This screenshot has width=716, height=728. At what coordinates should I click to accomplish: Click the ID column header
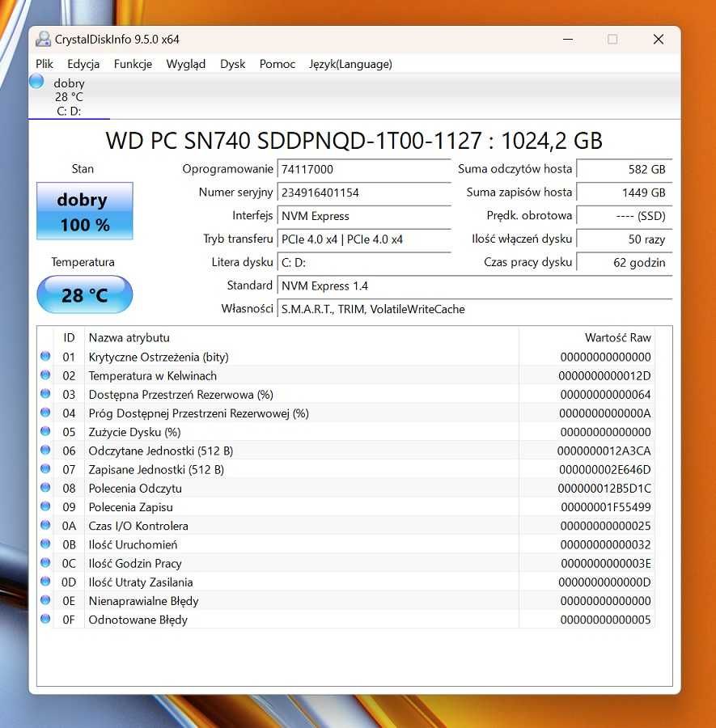click(x=69, y=337)
